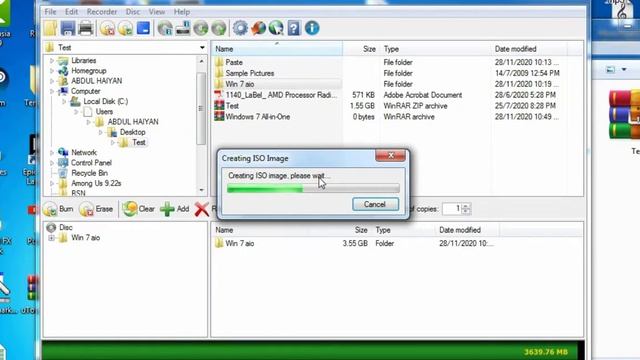The height and width of the screenshot is (360, 640).
Task: Select the Sample Pictures folder
Action: 249,73
